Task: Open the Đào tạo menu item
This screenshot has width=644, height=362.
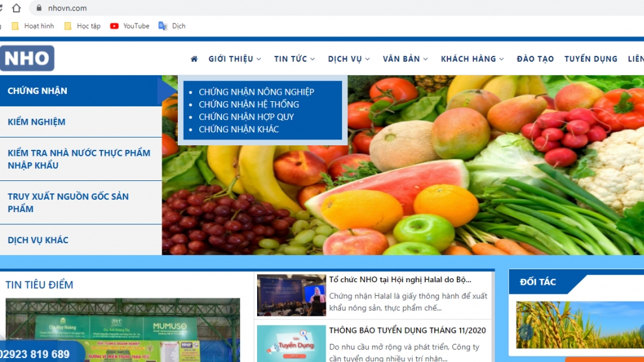Action: point(535,59)
